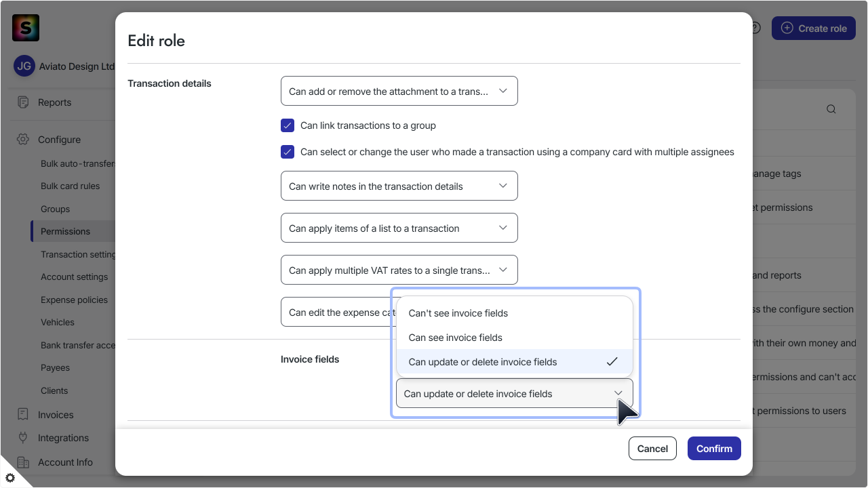
Task: Choose Can update or delete invoice fields option
Action: coord(515,362)
